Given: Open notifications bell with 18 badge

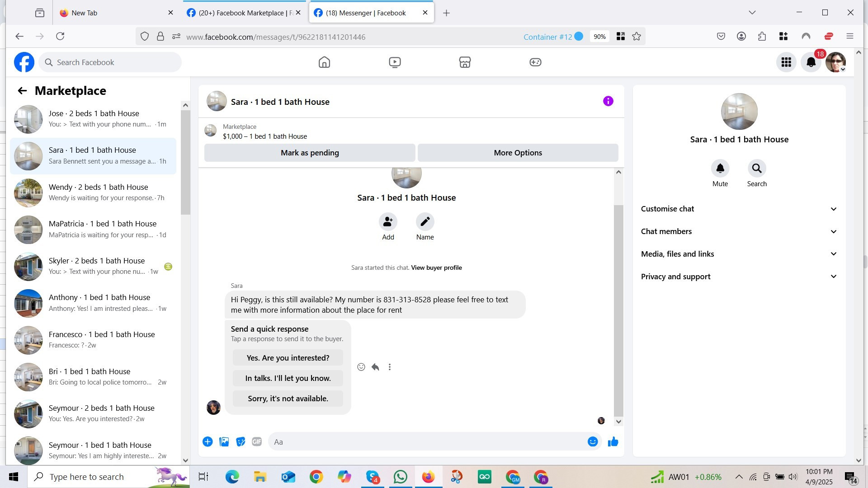Looking at the screenshot, I should click(811, 62).
